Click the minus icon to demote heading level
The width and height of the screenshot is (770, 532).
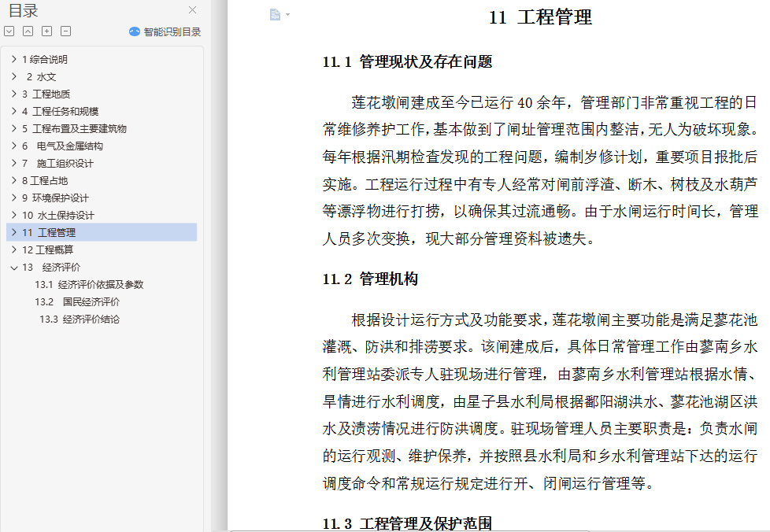tap(66, 31)
